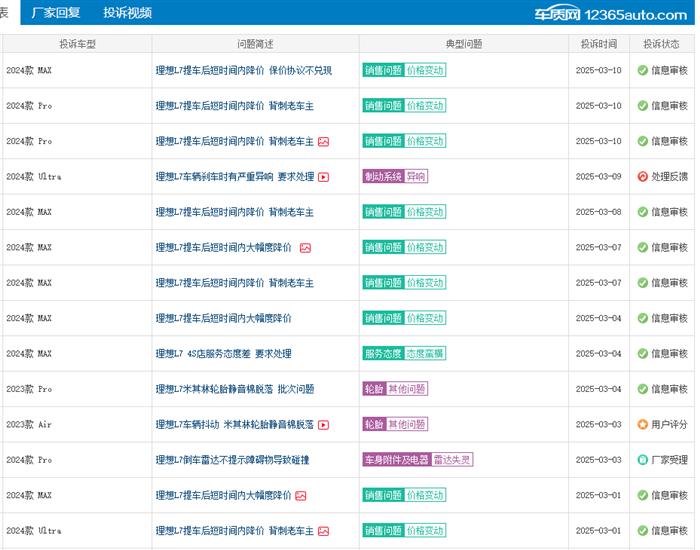Click the 用户评分 status text
Viewport: 700px width, 550px height.
click(x=669, y=425)
